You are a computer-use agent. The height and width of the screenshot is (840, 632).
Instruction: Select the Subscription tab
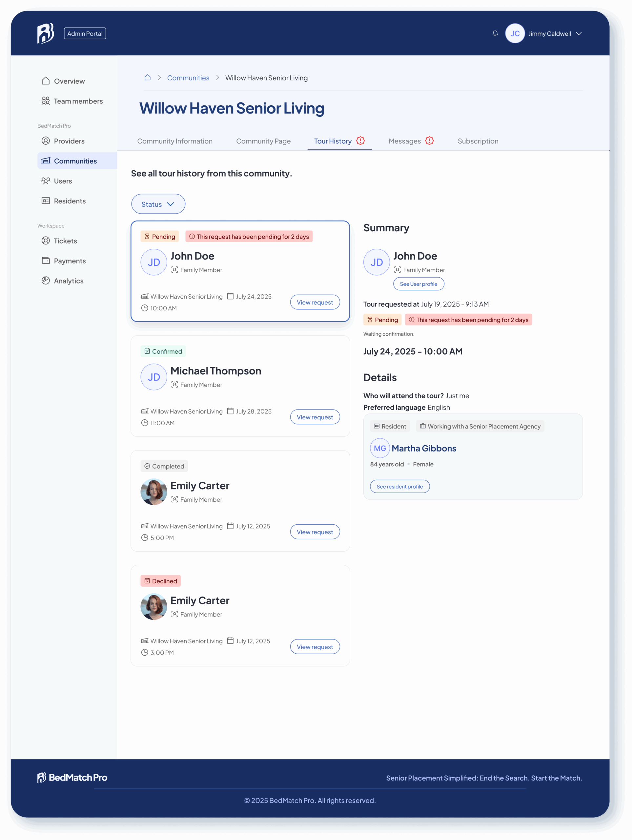[x=478, y=141]
